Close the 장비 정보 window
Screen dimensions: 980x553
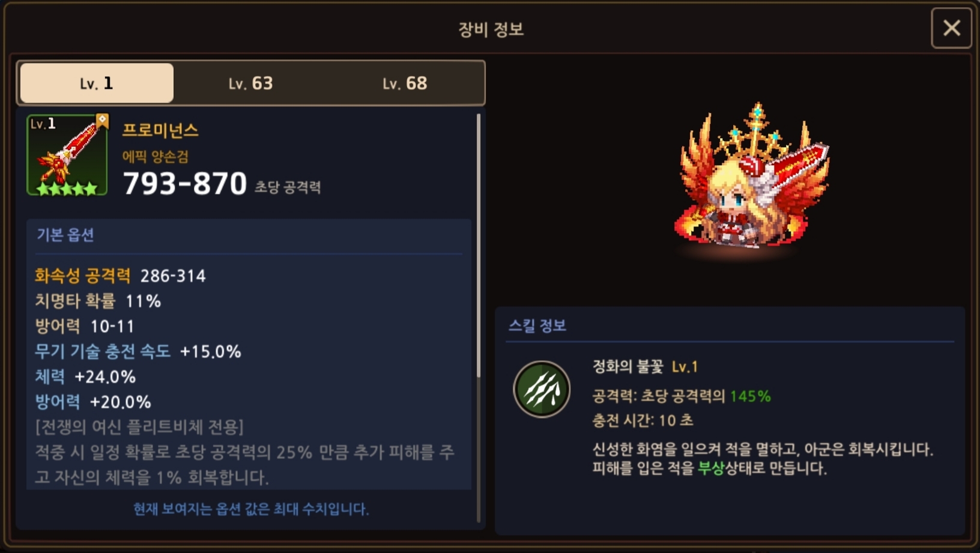point(951,28)
